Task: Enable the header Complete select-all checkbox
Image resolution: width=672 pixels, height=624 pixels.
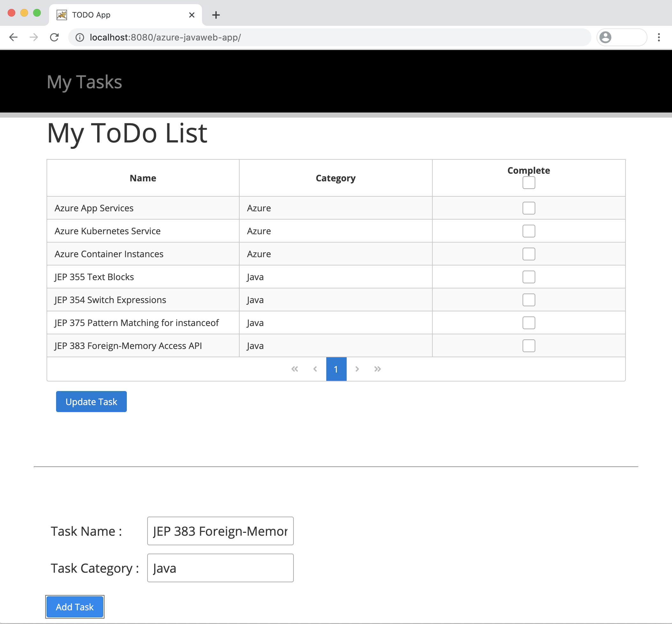Action: [x=528, y=183]
